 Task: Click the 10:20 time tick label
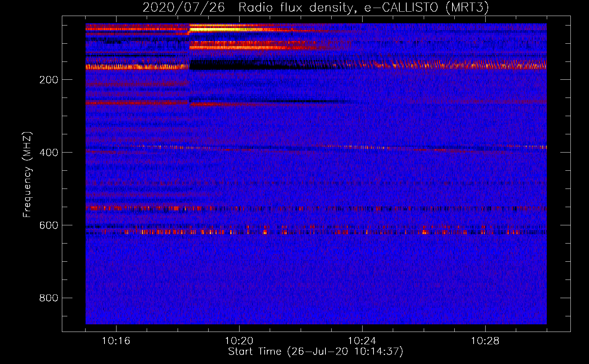point(239,341)
